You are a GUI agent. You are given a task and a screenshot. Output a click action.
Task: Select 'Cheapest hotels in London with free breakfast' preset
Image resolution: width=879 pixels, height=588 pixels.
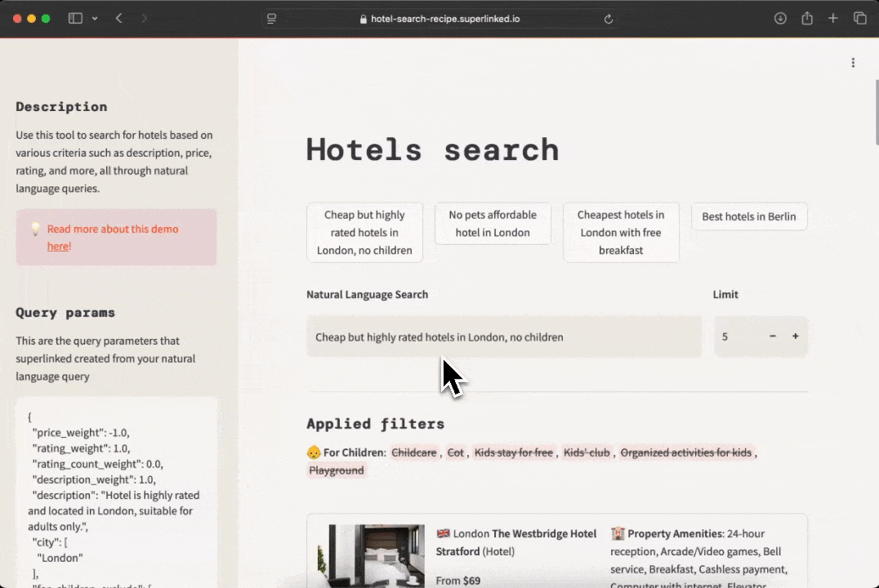[621, 232]
